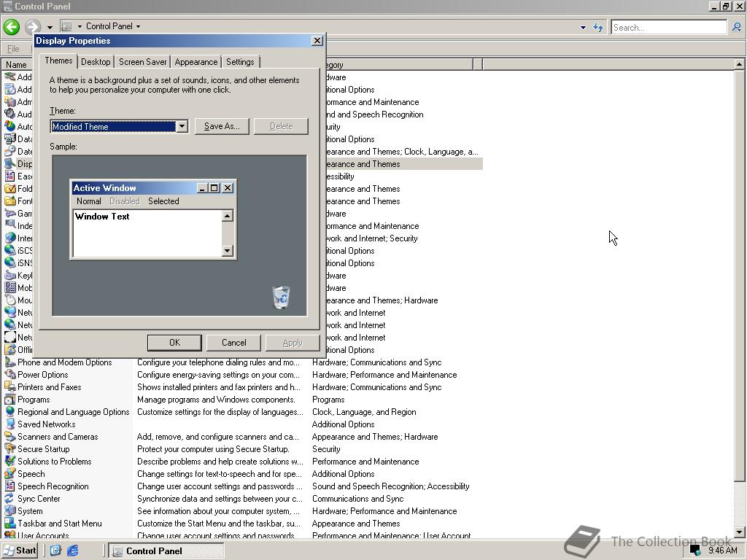The height and width of the screenshot is (560, 747).
Task: Expand the Theme combo box arrow
Action: coord(182,127)
